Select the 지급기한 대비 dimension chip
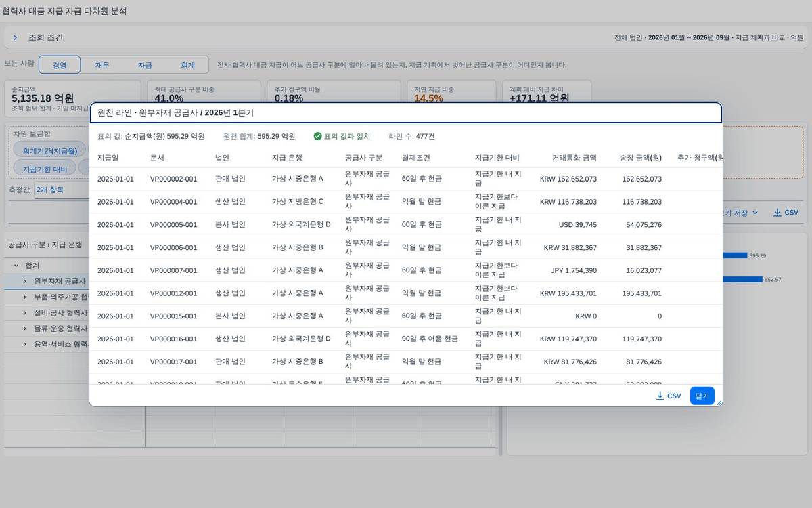 pos(45,169)
